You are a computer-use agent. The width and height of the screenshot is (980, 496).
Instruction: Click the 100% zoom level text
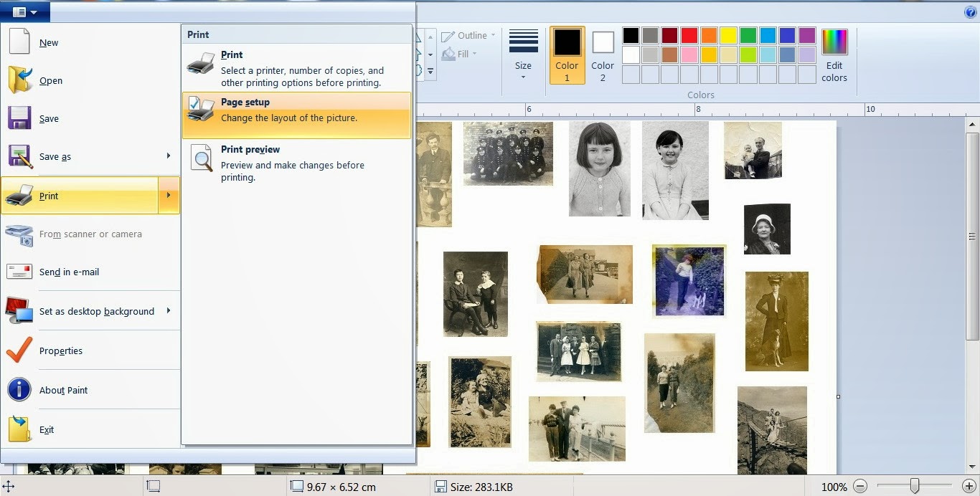[x=834, y=487]
